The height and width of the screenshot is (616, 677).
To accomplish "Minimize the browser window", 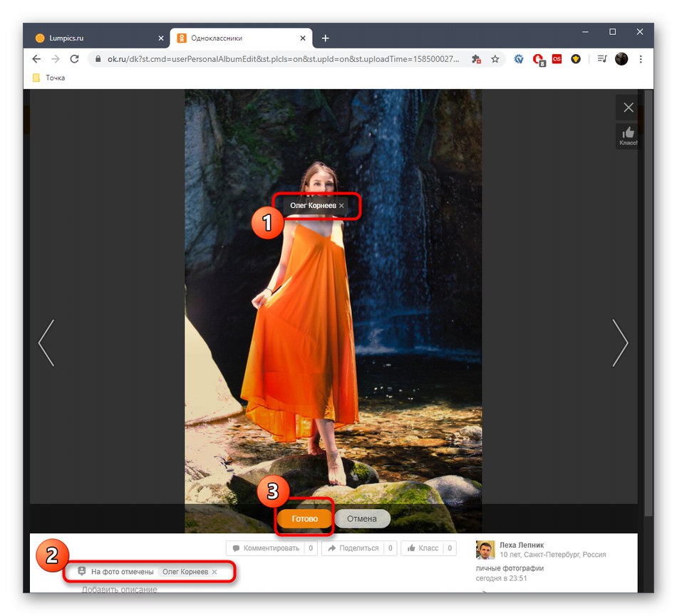I will click(x=585, y=32).
